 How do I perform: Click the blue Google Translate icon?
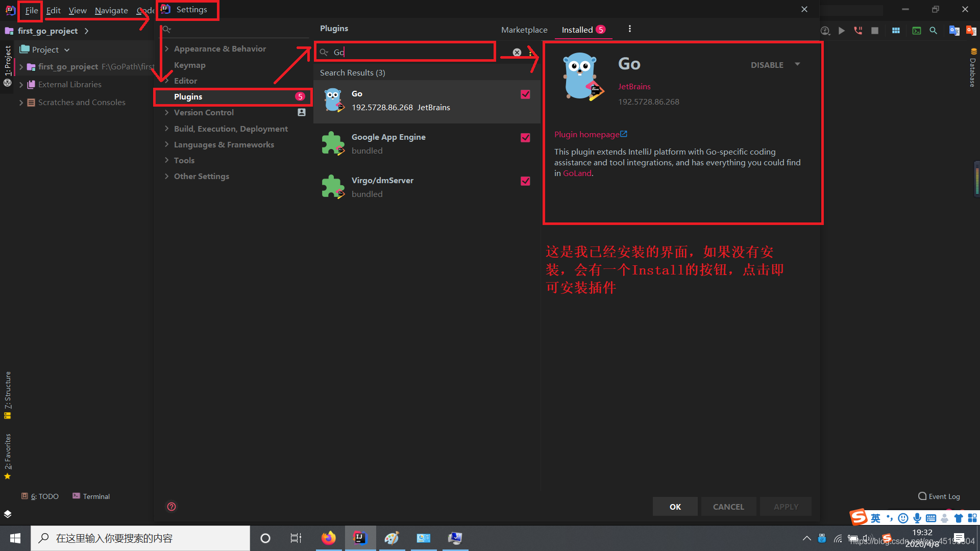pyautogui.click(x=953, y=31)
